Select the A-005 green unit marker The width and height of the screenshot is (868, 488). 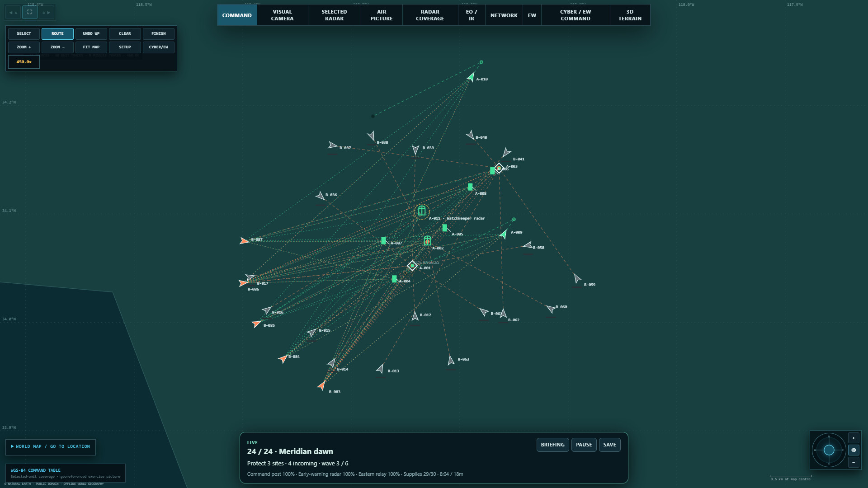click(x=445, y=228)
